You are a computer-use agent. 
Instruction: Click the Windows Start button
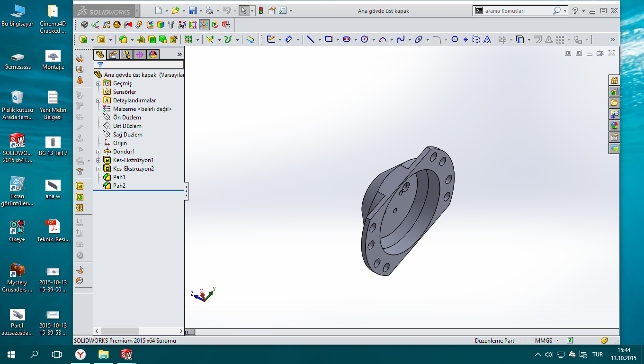[10, 354]
